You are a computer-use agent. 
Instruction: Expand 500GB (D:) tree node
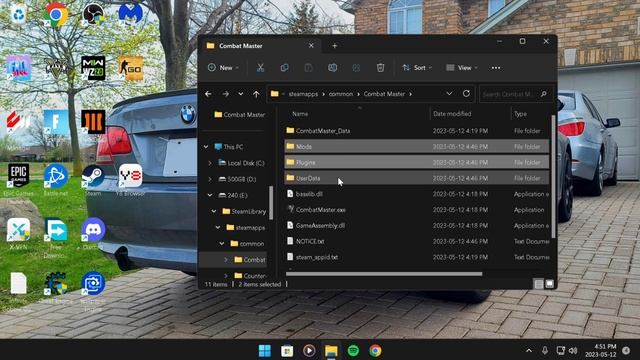coord(210,179)
